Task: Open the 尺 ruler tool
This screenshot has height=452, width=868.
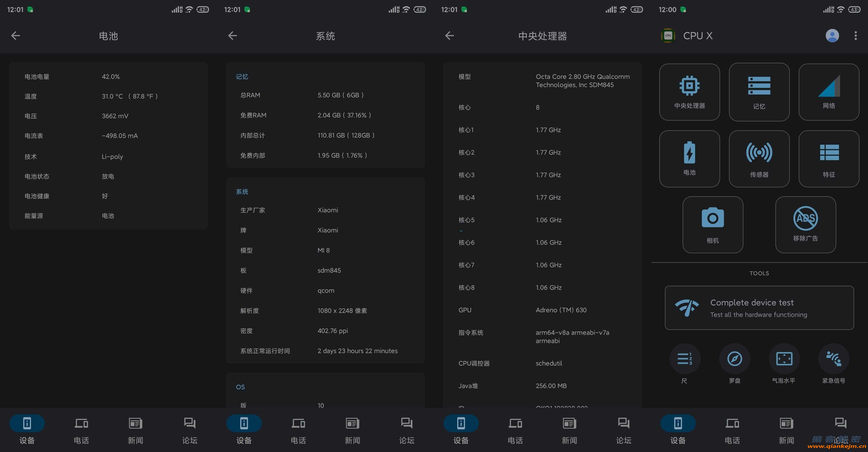Action: (x=684, y=364)
